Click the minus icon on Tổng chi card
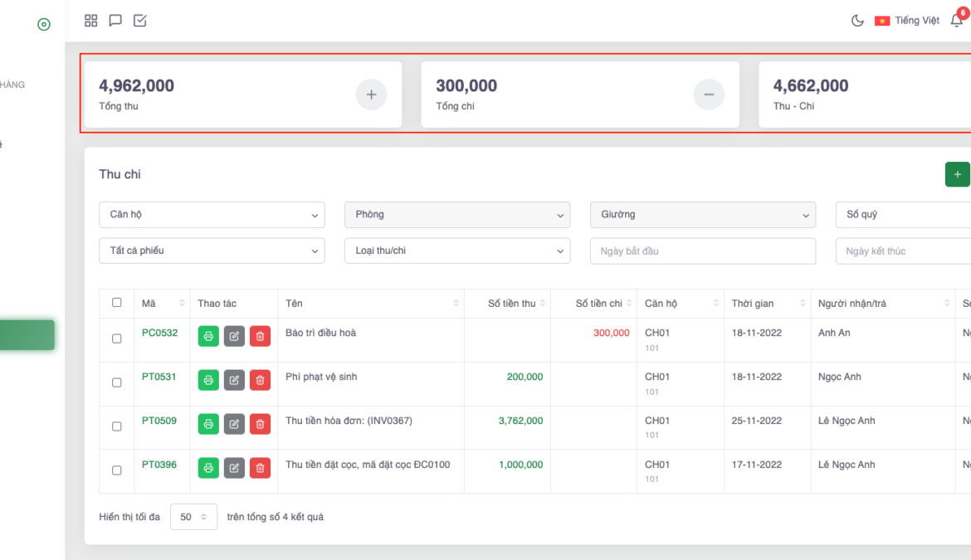Screen dimensions: 971x560 [709, 95]
